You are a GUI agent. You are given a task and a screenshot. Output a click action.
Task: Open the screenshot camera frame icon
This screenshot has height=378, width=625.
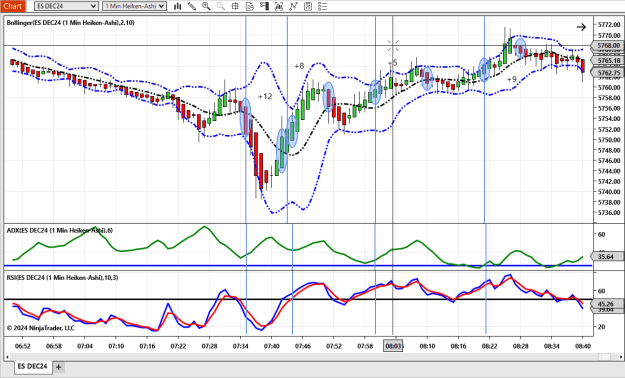(x=279, y=6)
